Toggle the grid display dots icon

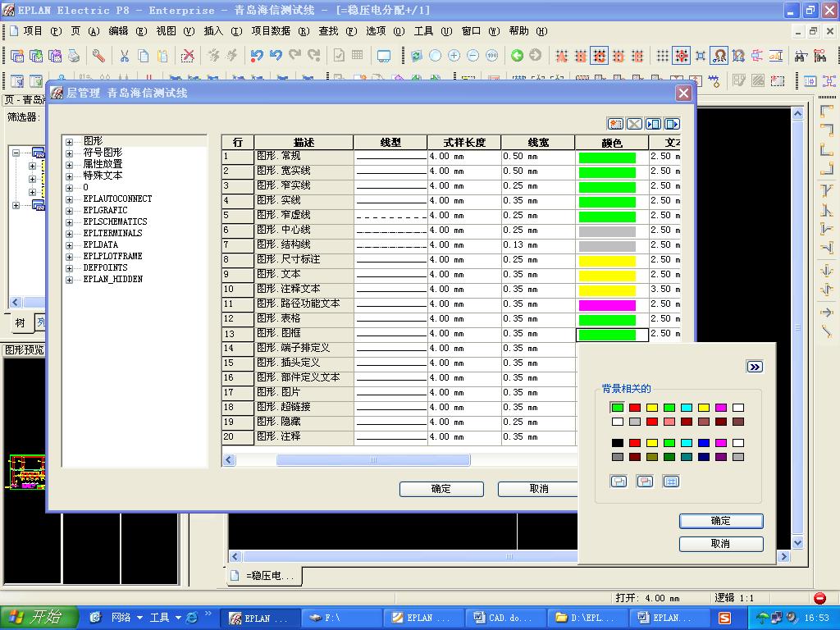tap(663, 55)
